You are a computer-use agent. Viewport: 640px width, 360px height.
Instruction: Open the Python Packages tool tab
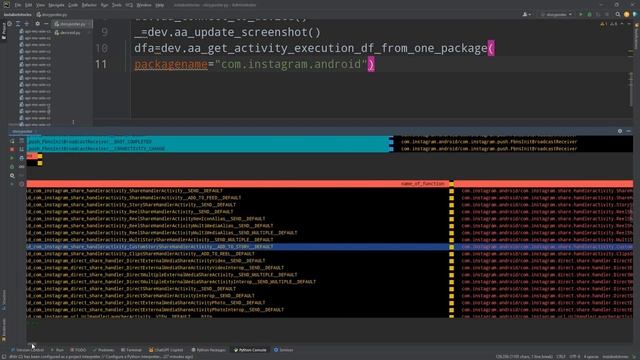209,350
